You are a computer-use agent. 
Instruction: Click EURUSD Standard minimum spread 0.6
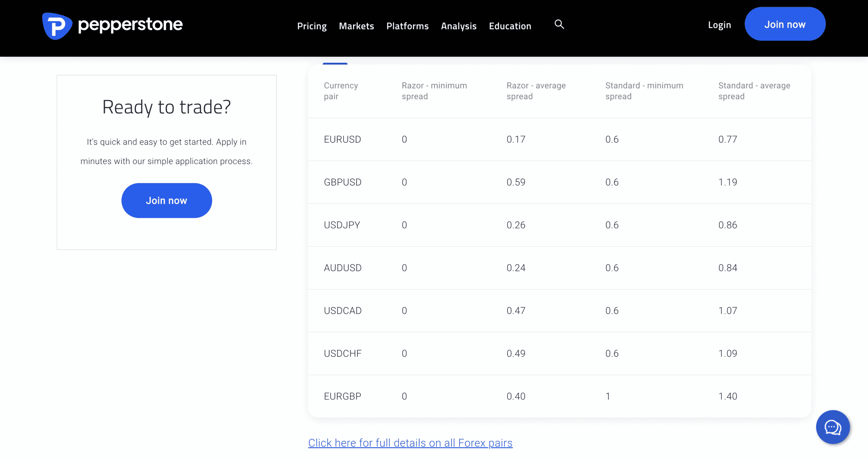[612, 139]
